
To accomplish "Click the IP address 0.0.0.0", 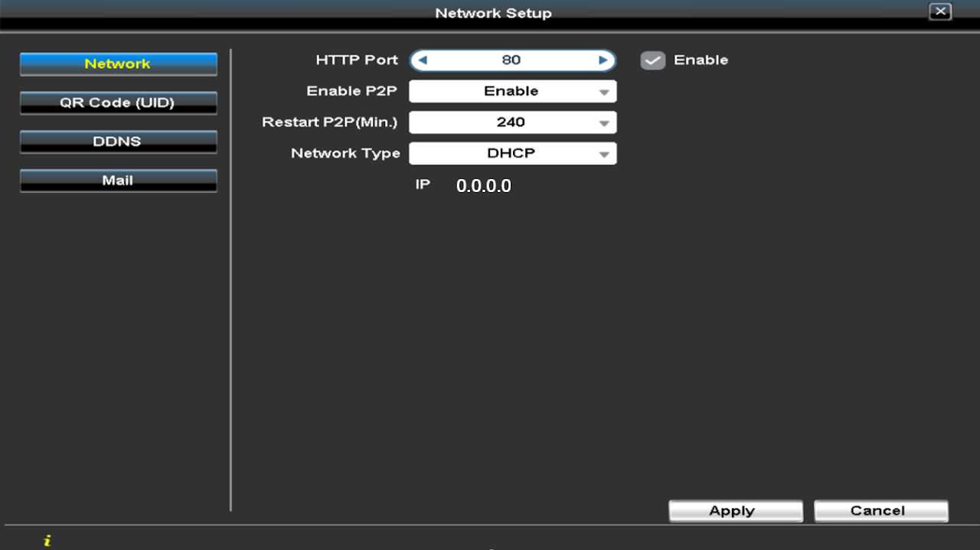I will point(484,186).
